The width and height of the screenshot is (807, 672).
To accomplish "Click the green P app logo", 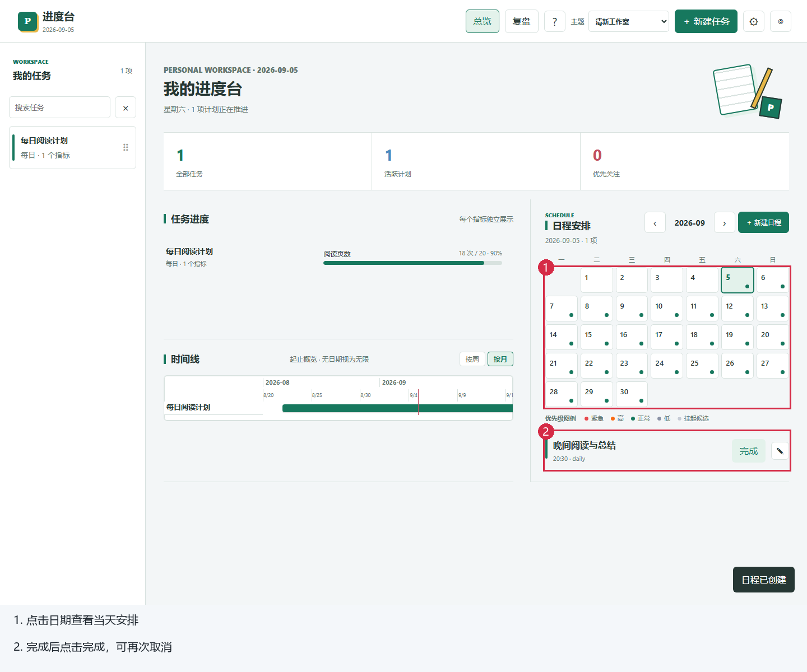I will (27, 21).
